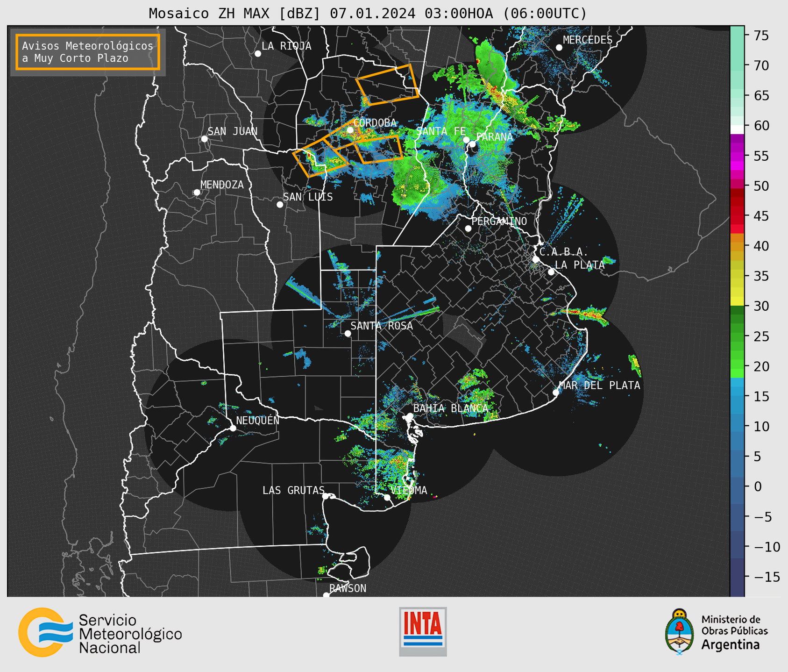Click the SAN LUIS city label
Image resolution: width=788 pixels, height=672 pixels.
308,197
